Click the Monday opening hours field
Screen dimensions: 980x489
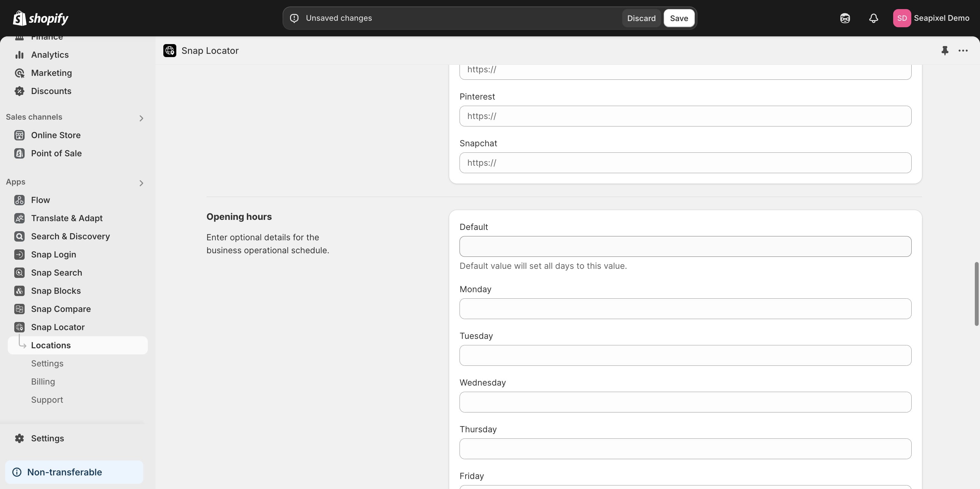[685, 309]
